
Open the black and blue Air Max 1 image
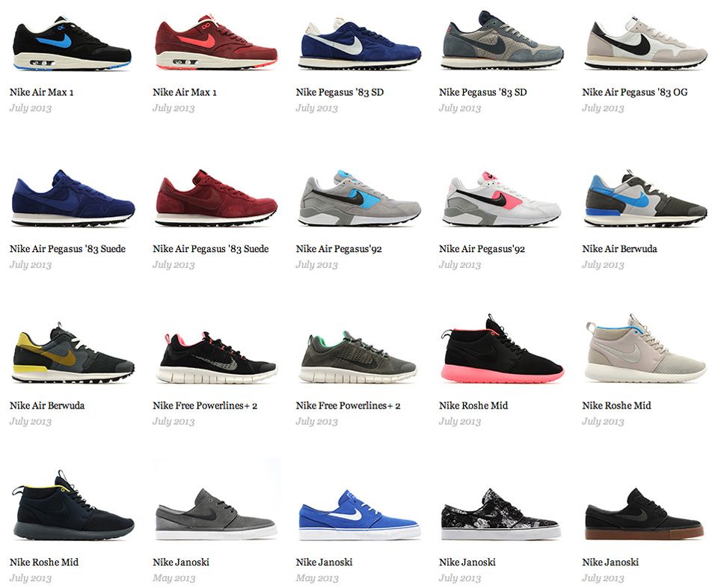[72, 43]
